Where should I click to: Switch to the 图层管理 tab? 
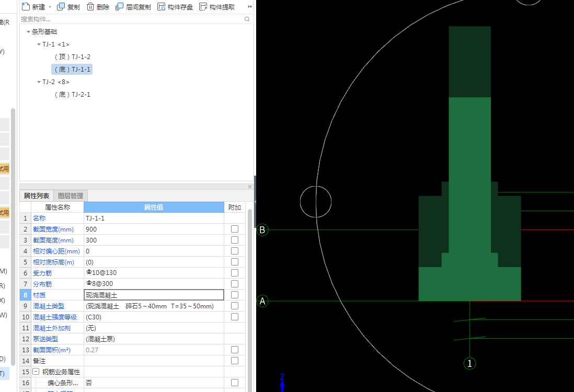[x=71, y=196]
